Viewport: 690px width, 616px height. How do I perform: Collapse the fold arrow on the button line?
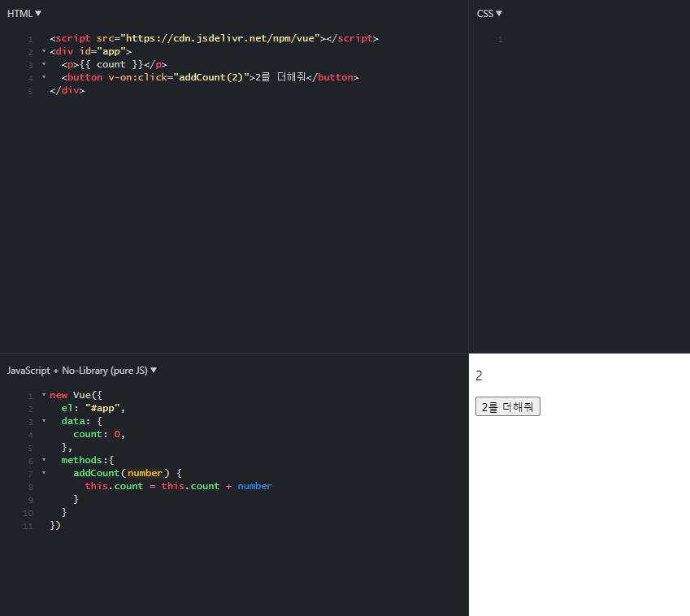[44, 77]
